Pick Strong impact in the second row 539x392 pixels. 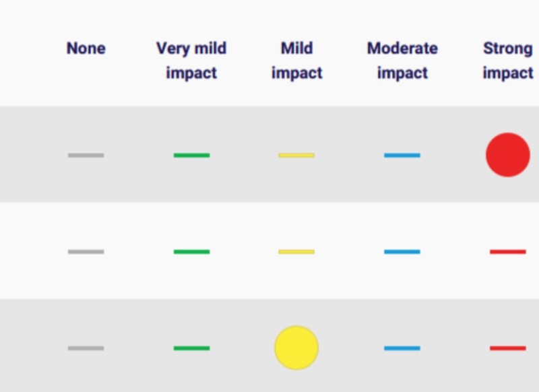507,252
